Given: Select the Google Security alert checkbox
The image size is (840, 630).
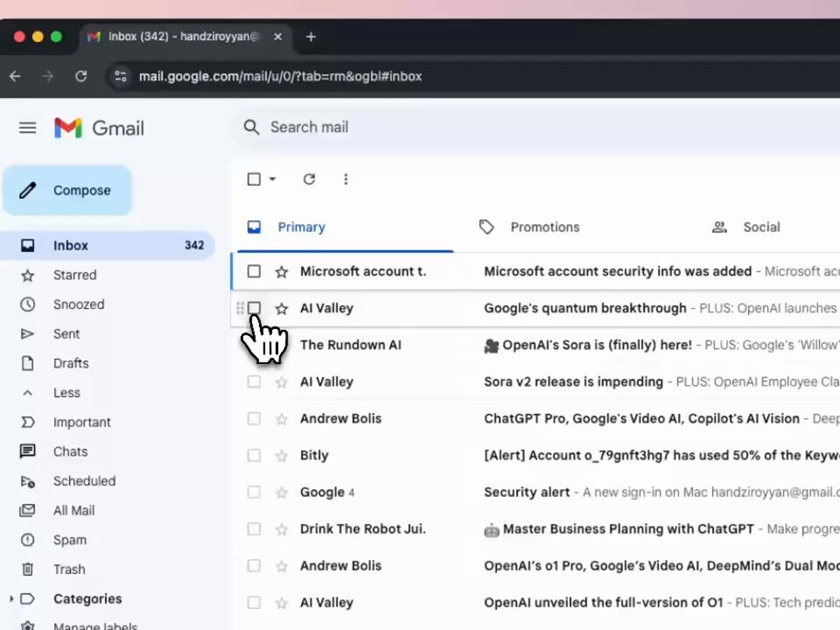Looking at the screenshot, I should click(254, 492).
